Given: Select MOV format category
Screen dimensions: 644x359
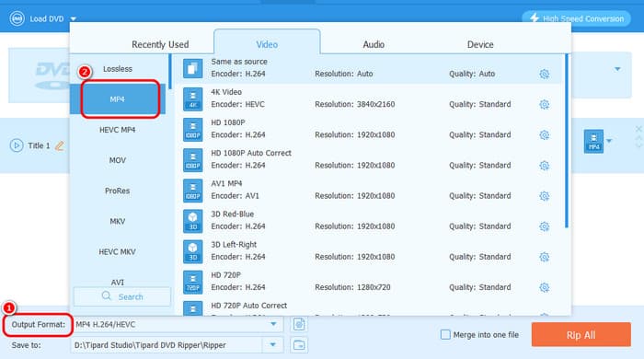Looking at the screenshot, I should click(x=118, y=160).
